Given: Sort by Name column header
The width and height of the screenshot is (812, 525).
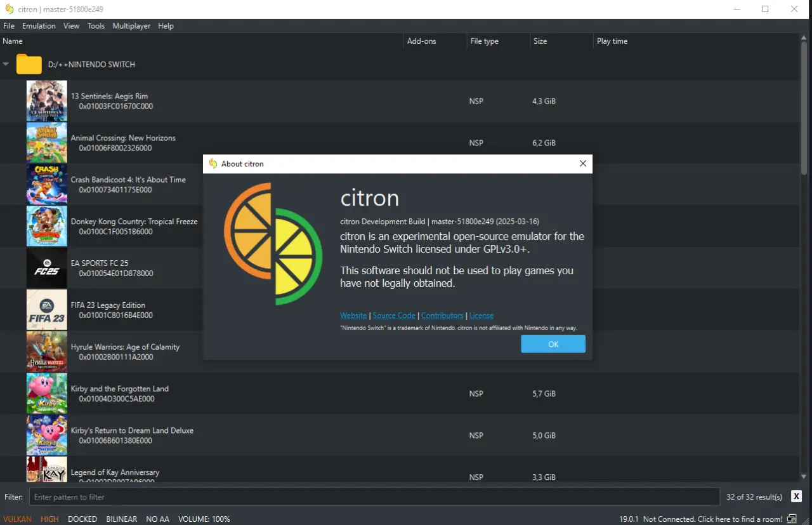Looking at the screenshot, I should coord(202,41).
